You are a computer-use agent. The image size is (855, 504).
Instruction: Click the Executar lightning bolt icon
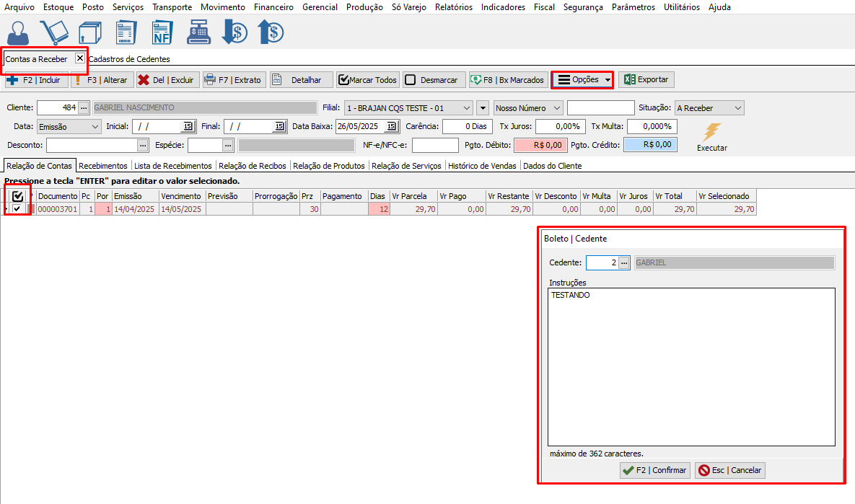711,133
